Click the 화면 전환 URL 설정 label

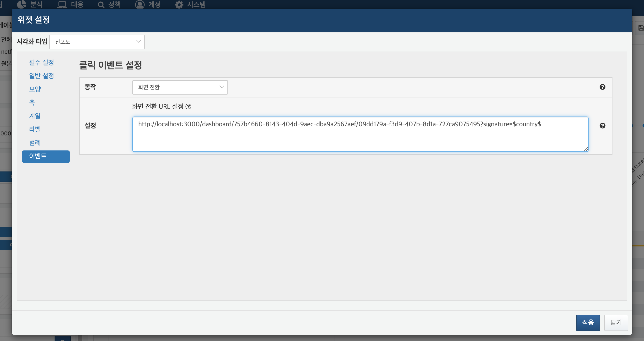pos(158,107)
